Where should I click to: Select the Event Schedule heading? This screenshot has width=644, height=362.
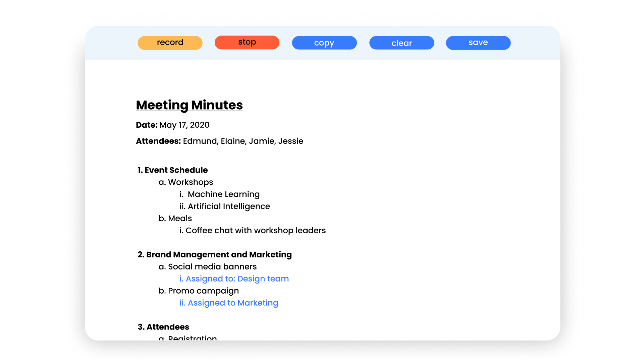[176, 170]
